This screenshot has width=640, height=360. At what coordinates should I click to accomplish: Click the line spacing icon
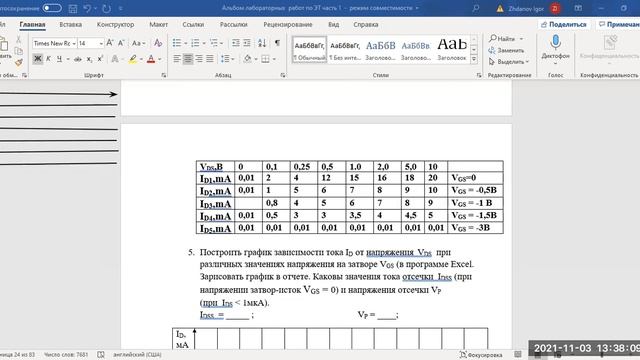224,59
